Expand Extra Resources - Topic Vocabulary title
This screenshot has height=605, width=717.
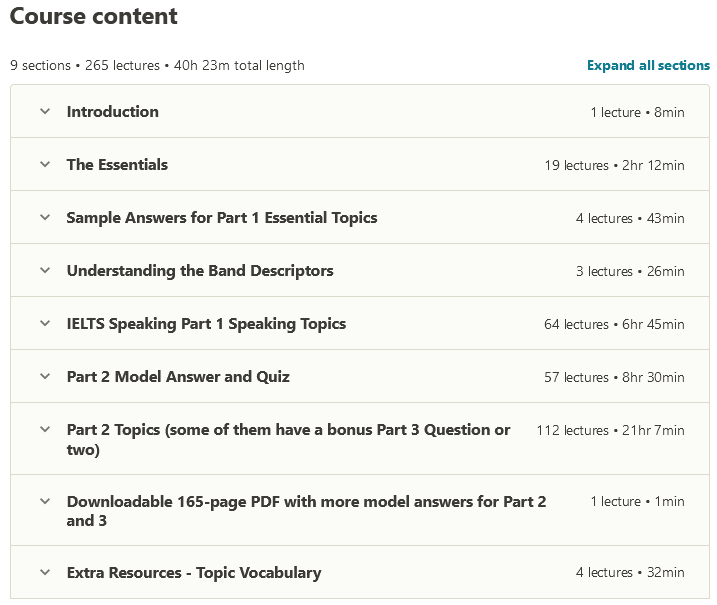(194, 573)
